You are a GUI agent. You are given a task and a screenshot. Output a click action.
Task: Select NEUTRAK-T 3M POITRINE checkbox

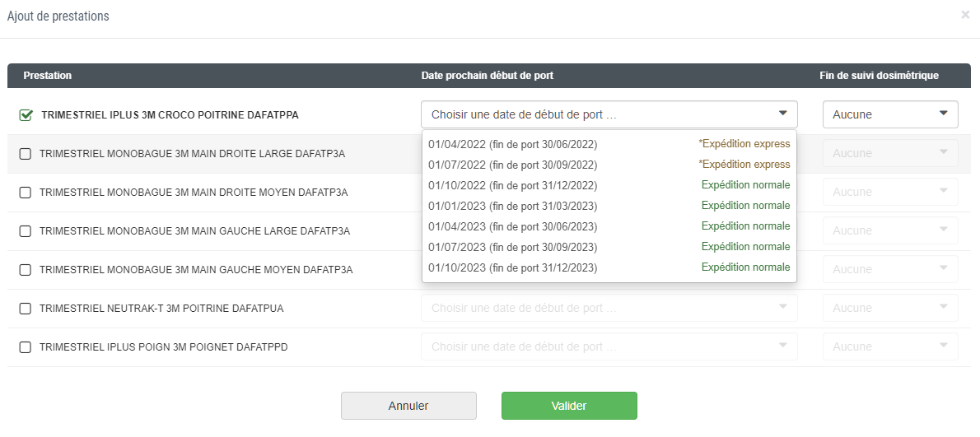point(25,309)
